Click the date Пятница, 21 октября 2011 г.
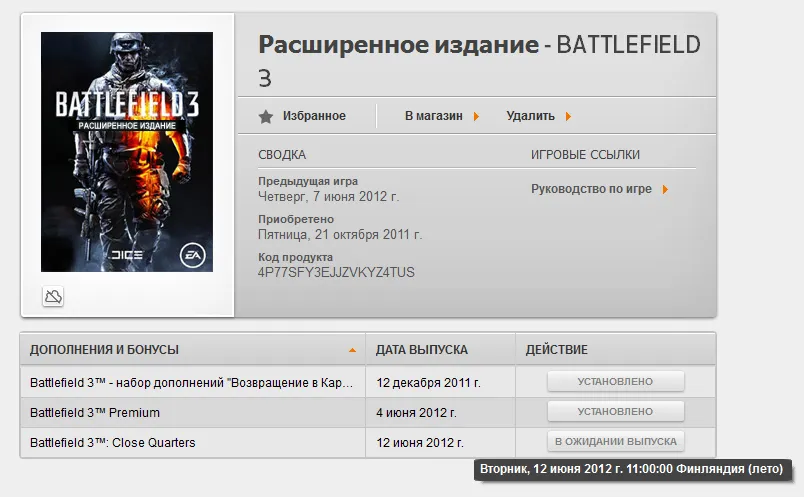The width and height of the screenshot is (804, 497). (339, 234)
